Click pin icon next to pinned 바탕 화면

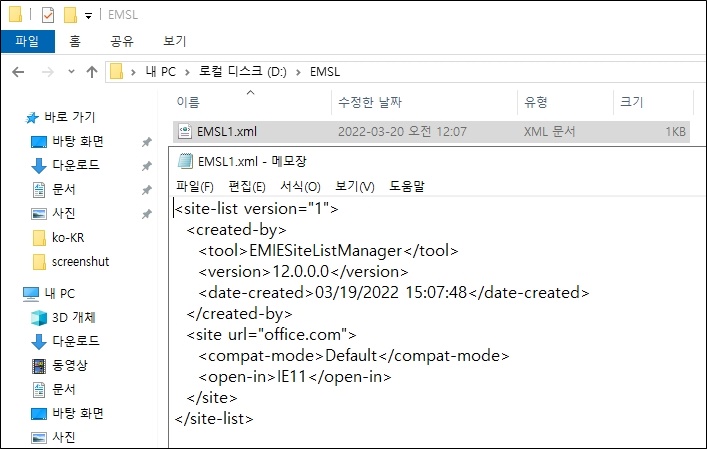[147, 142]
